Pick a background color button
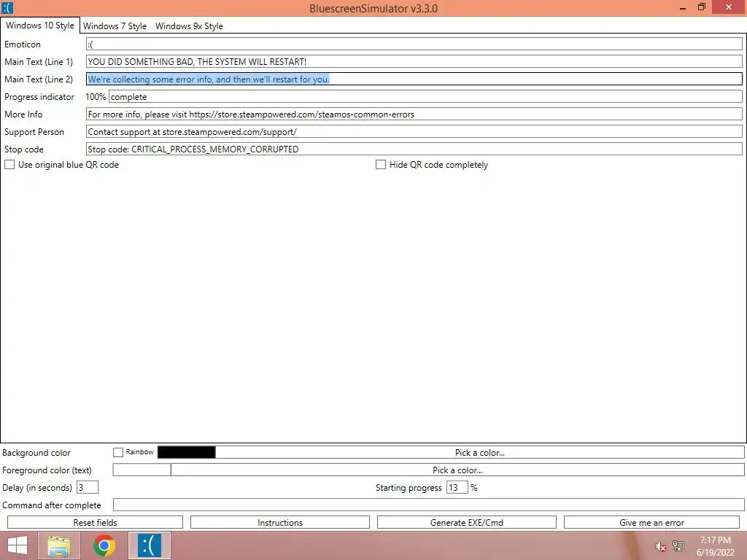The image size is (747, 560). [x=480, y=452]
